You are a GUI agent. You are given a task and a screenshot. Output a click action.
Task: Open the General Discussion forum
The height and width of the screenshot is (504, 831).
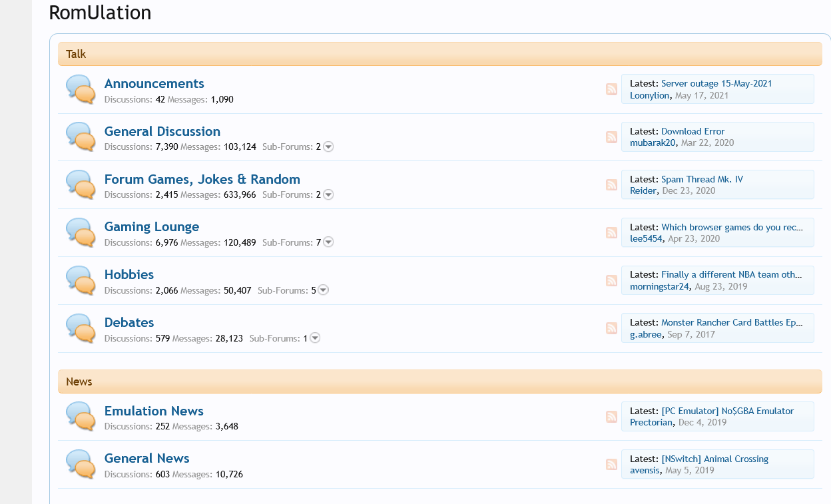(x=162, y=131)
